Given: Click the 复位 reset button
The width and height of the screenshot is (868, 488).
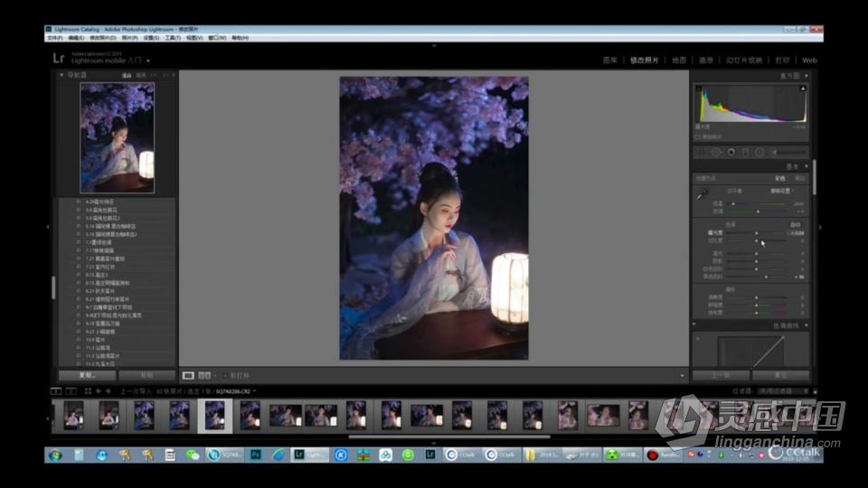Looking at the screenshot, I should coord(780,375).
